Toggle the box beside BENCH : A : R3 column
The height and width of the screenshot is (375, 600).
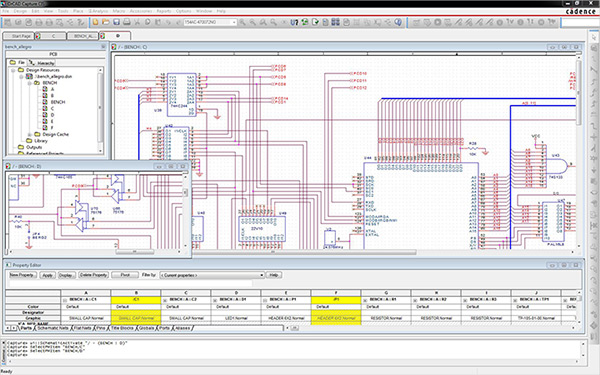465,300
